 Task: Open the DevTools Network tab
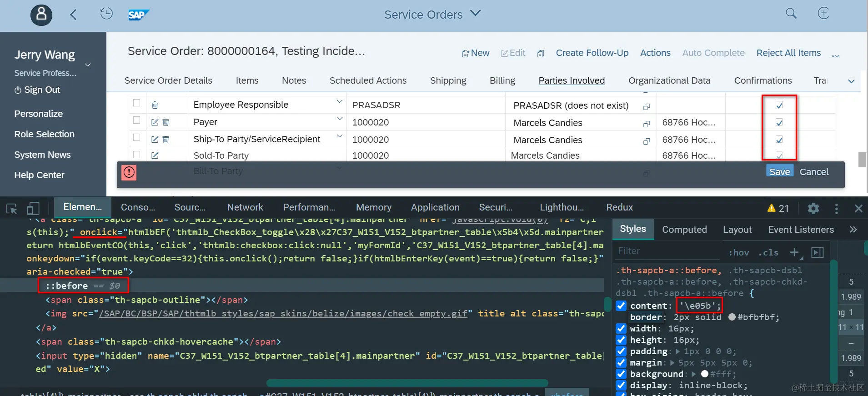[x=245, y=207]
